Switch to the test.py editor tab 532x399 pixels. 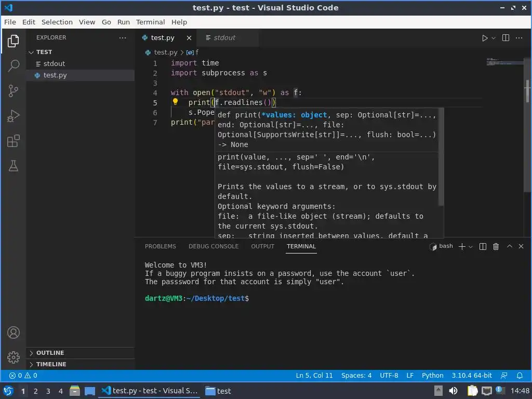(x=166, y=37)
